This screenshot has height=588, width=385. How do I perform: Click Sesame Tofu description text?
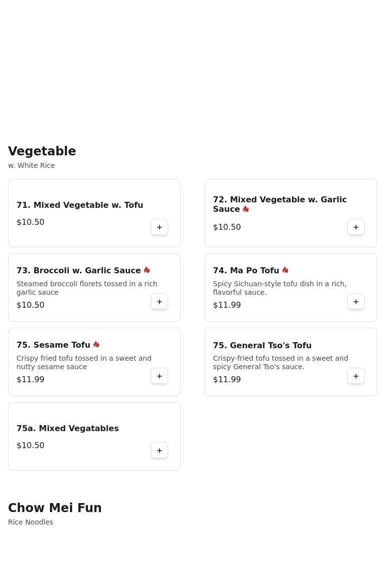coord(83,363)
